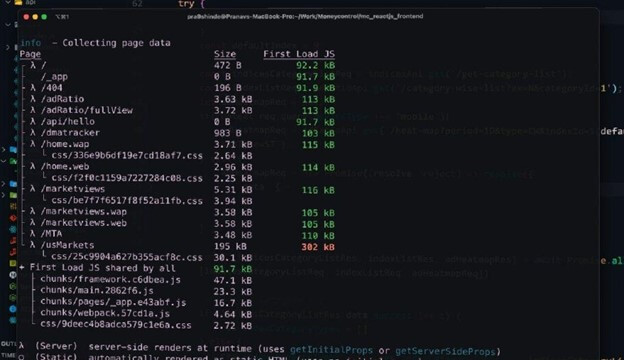624x360 pixels.
Task: Click the '30.1 kB' css size value
Action: coord(233,258)
